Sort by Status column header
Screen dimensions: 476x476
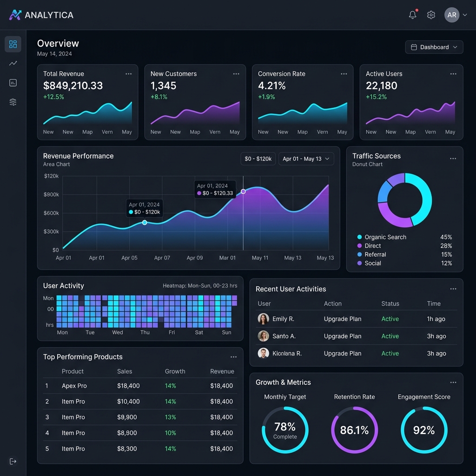tap(390, 304)
